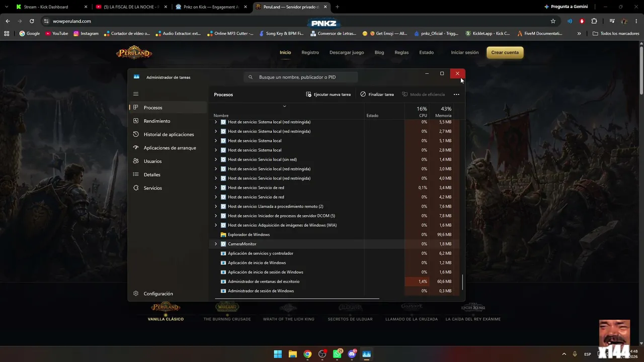Click the red hand extension icon
The height and width of the screenshot is (362, 644).
[582, 21]
